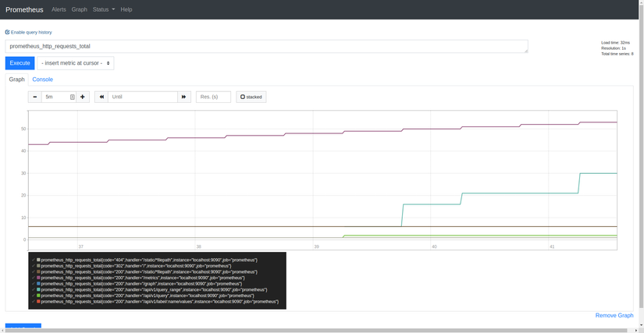The height and width of the screenshot is (333, 644).
Task: Open the Alerts page in navbar
Action: click(x=59, y=9)
